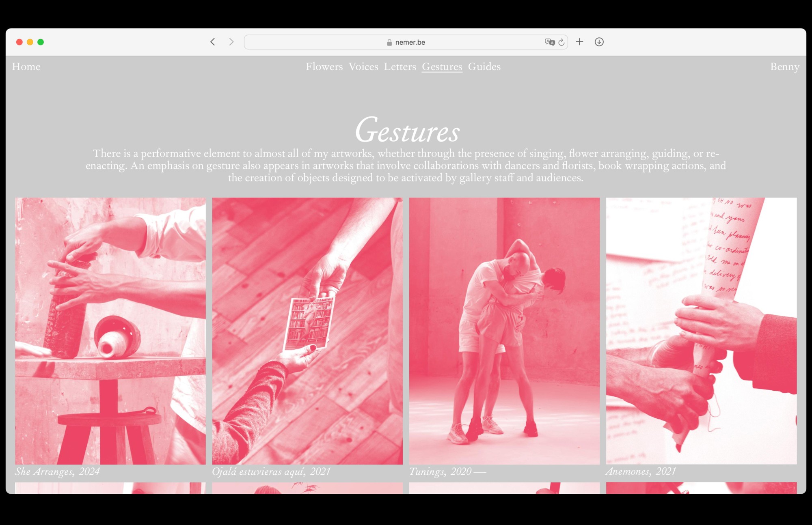The image size is (812, 525).
Task: Select the underlined Gestures nav item
Action: click(x=442, y=67)
